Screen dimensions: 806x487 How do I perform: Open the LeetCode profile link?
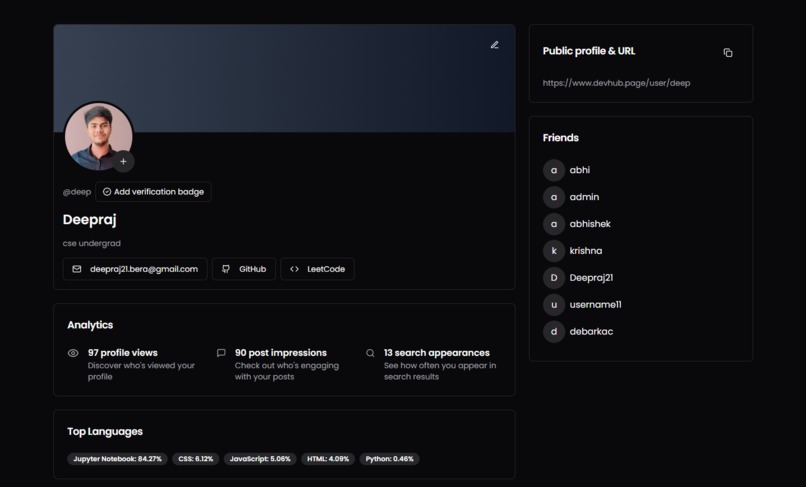pos(317,269)
